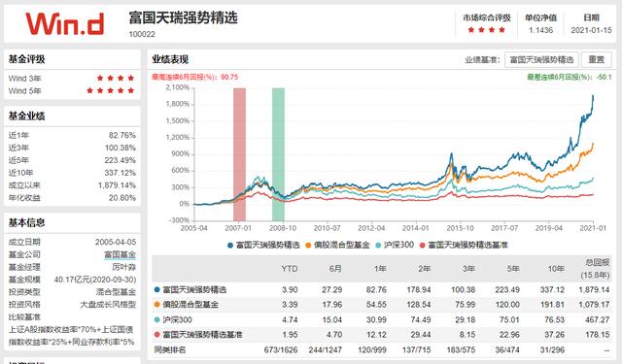Screen dimensions: 622x364
Task: Open the 业绩基准 benchmark dropdown
Action: [541, 60]
